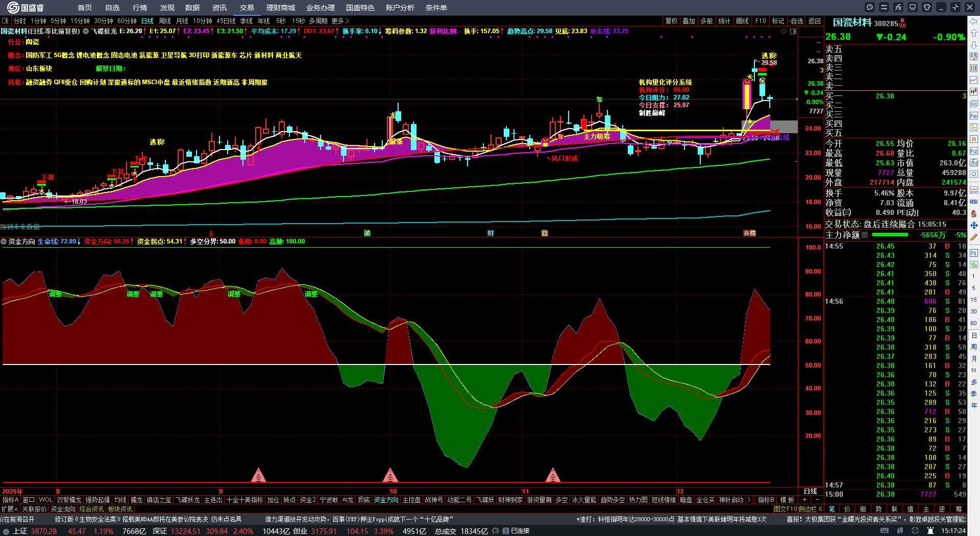Click the 复权 button
Image resolution: width=980 pixels, height=536 pixels.
[671, 21]
